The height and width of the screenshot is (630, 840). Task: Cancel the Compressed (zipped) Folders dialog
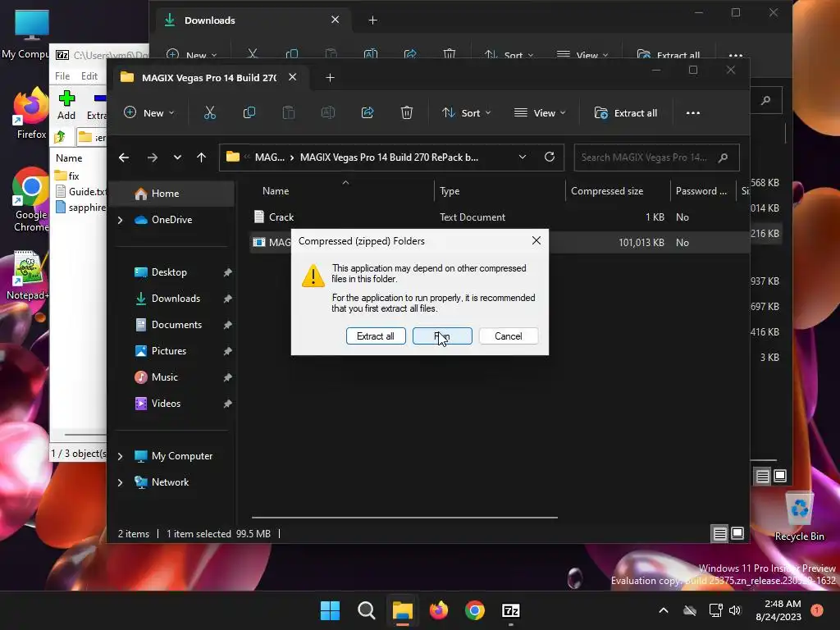coord(508,336)
